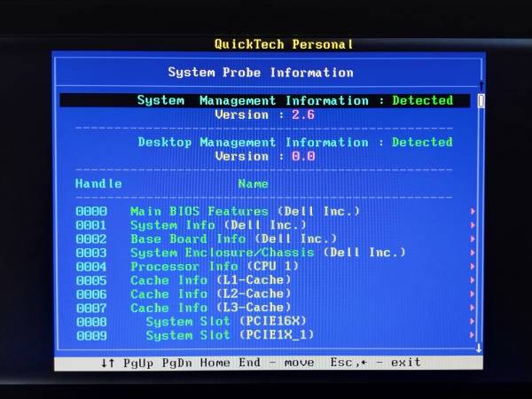Expand arrow for Processor Info row
The image size is (532, 399).
473,266
